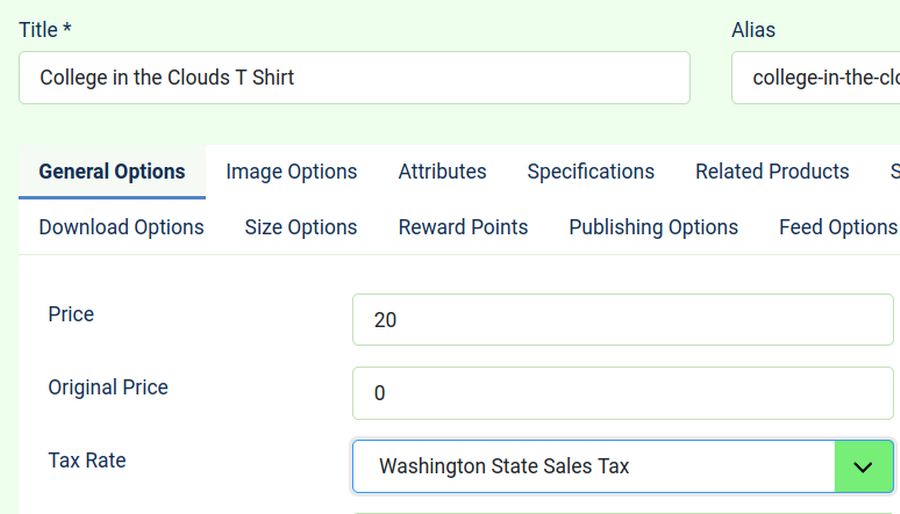Click the green chevron on Tax Rate
900x514 pixels.
click(863, 467)
